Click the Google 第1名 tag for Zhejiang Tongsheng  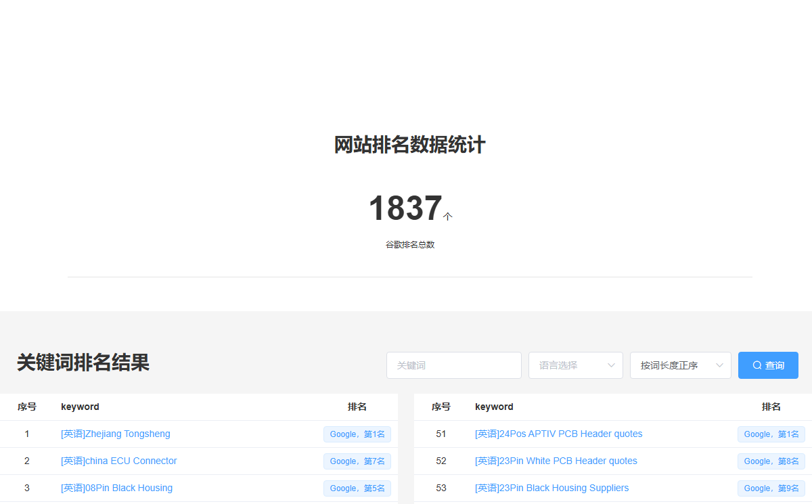[357, 434]
